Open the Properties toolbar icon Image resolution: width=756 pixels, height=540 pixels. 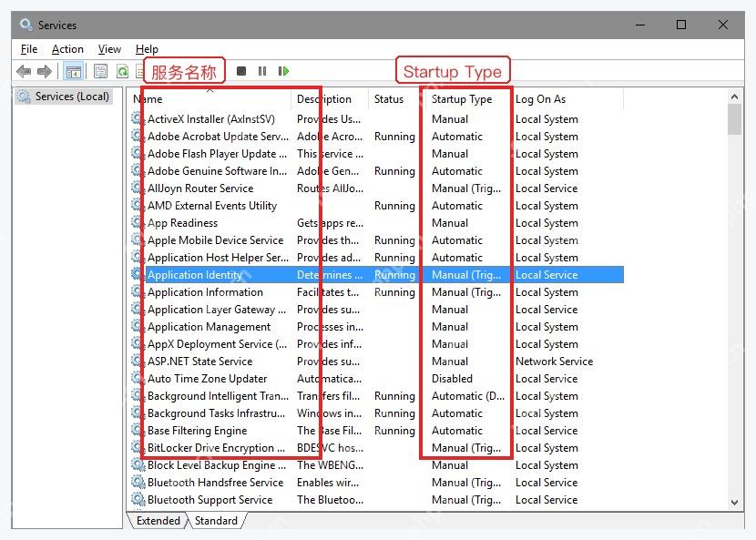coord(100,72)
